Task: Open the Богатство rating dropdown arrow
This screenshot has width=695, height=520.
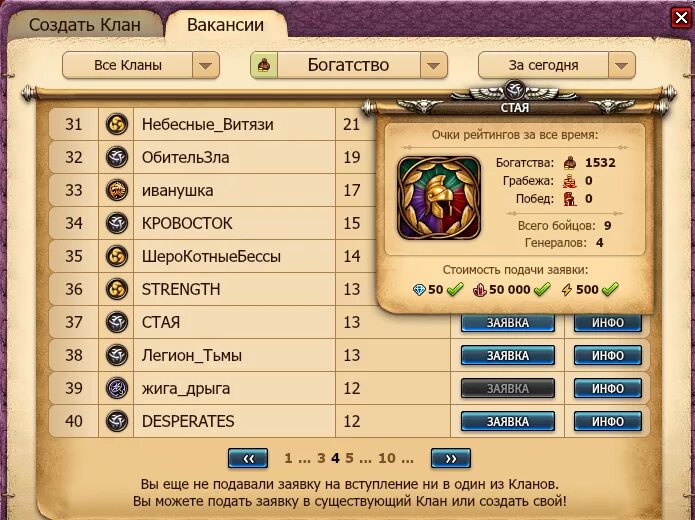Action: click(x=433, y=66)
